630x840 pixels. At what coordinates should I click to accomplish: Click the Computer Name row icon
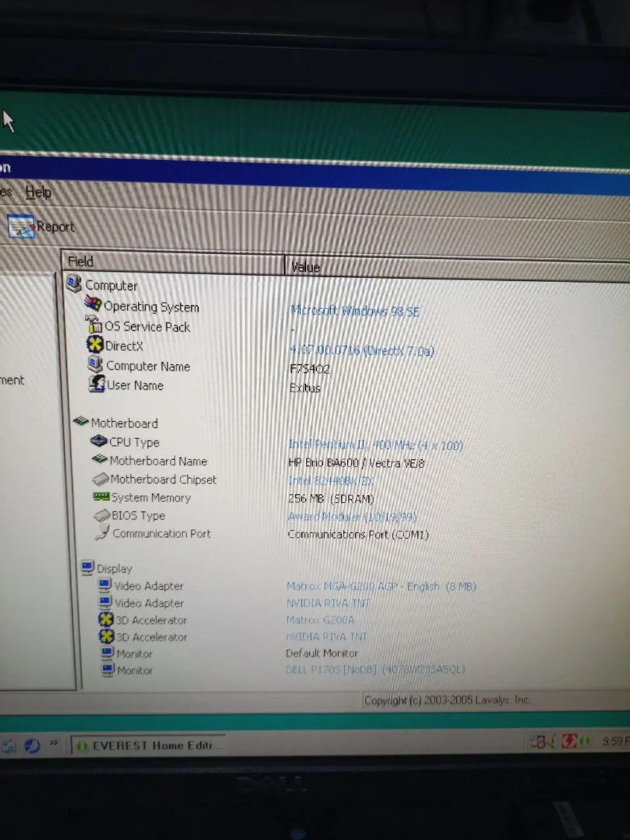click(96, 364)
